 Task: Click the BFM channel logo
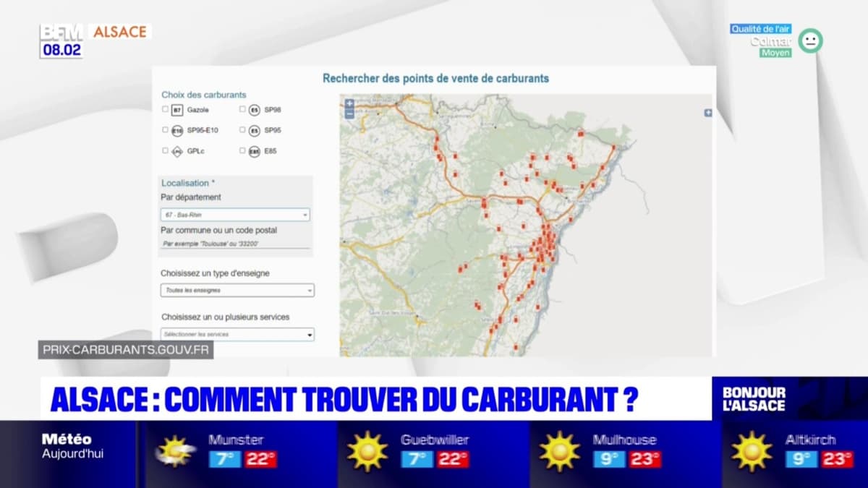61,33
